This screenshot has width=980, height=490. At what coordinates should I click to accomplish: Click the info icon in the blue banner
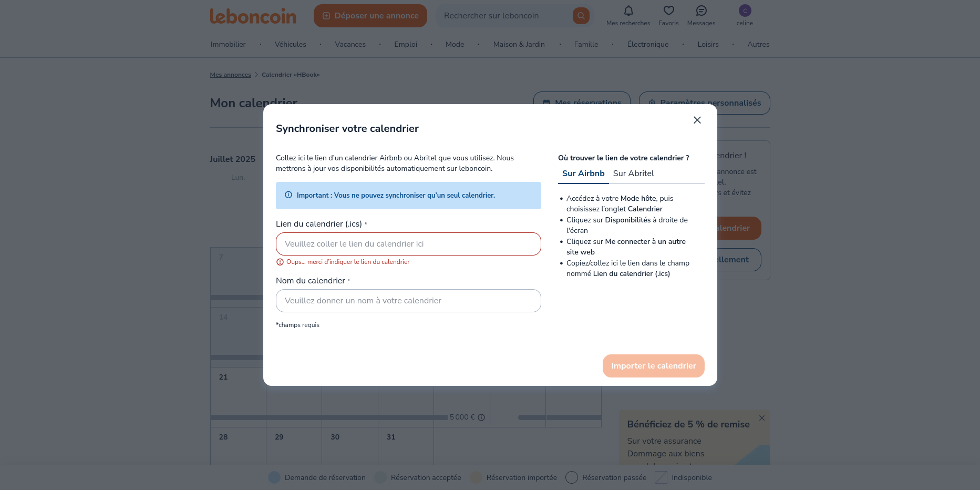(288, 195)
